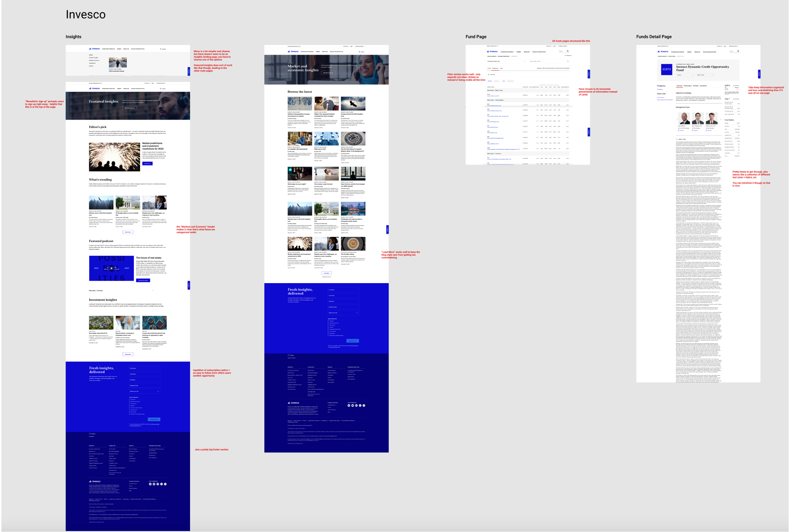Image resolution: width=790 pixels, height=532 pixels.
Task: Check first Topic preference checkbox, middle page form
Action: coord(328,321)
